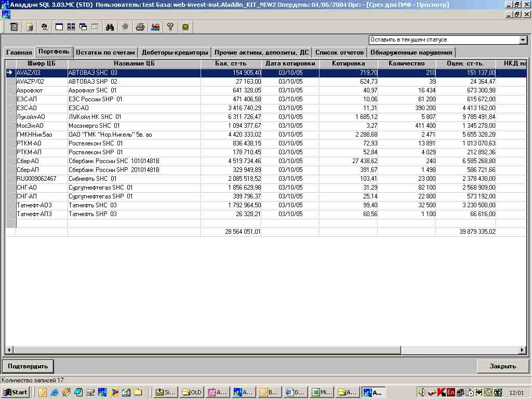Launch Internet Explorer from quick launch
532x399 pixels.
54,393
